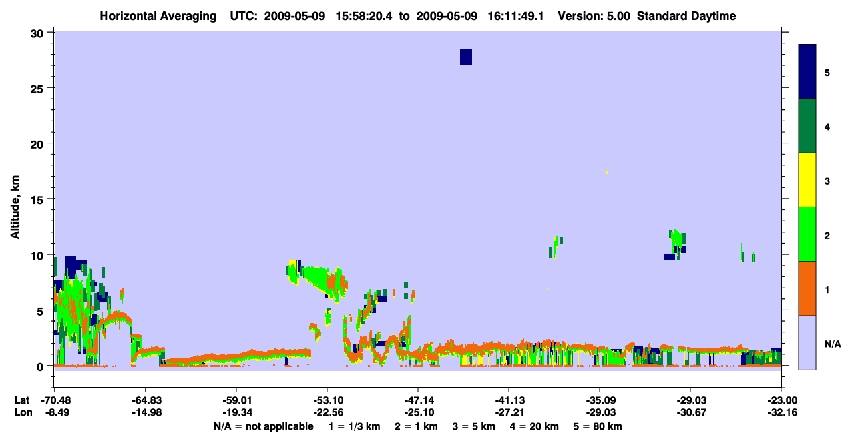Click the colorbar label 'N/A'
This screenshot has height=445, width=868.
tap(833, 344)
